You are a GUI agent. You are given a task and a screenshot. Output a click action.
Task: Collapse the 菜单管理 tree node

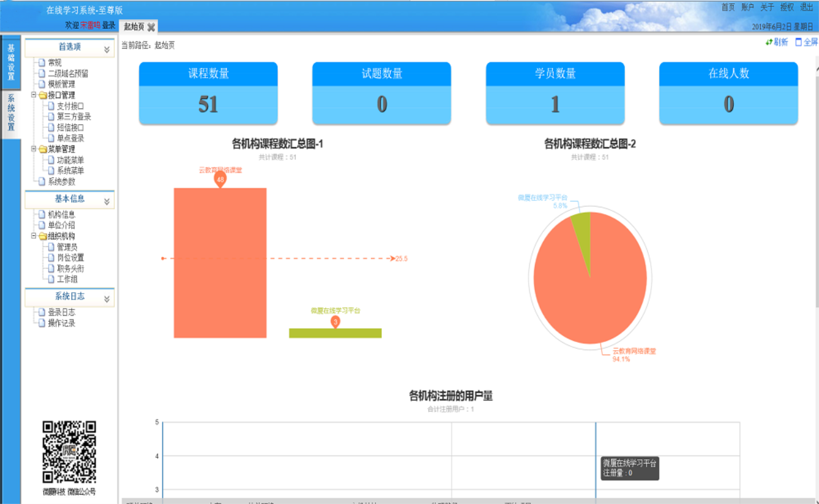pyautogui.click(x=34, y=149)
